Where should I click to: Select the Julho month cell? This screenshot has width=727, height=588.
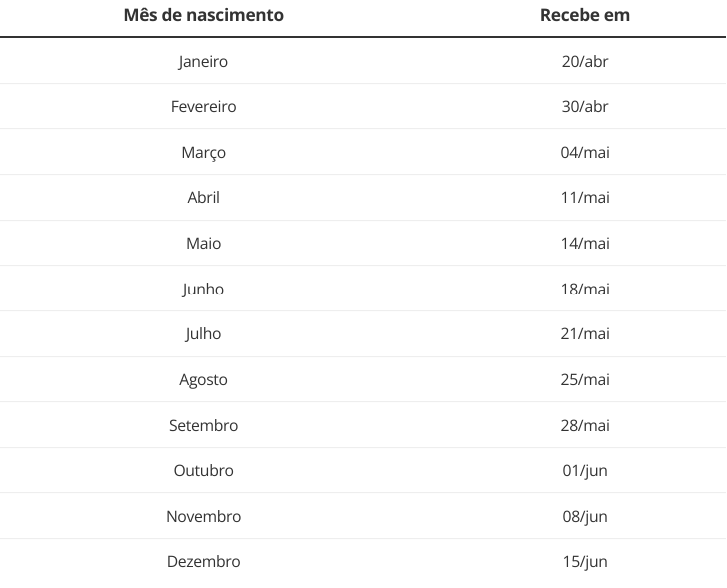click(203, 334)
